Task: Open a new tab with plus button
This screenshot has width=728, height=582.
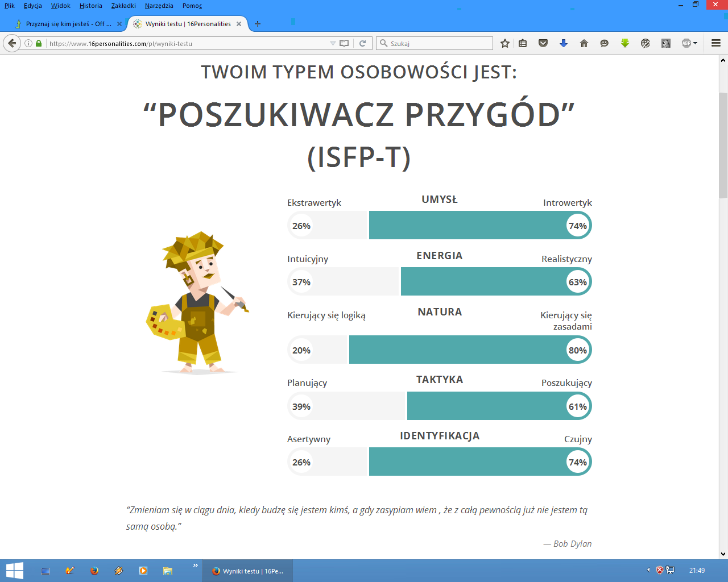Action: tap(258, 24)
